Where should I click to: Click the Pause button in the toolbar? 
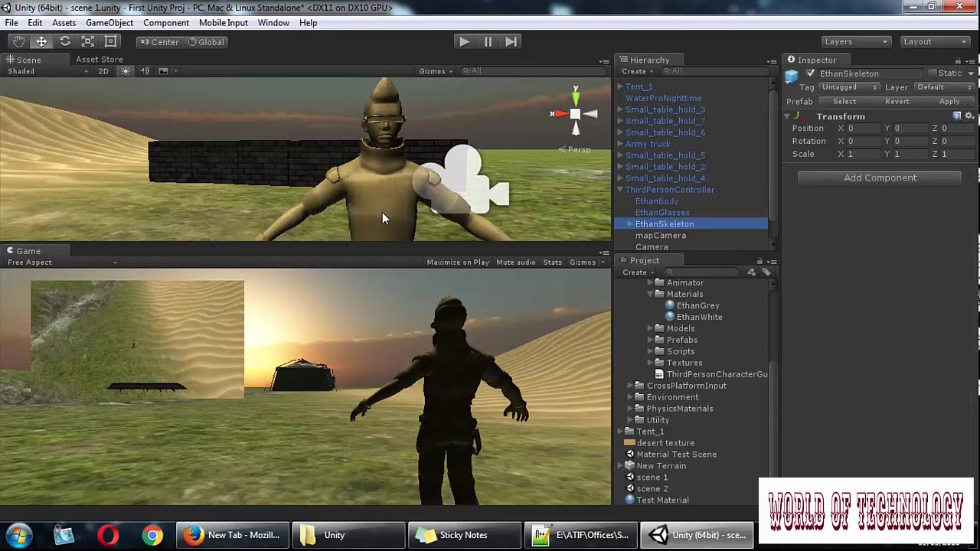click(x=488, y=41)
